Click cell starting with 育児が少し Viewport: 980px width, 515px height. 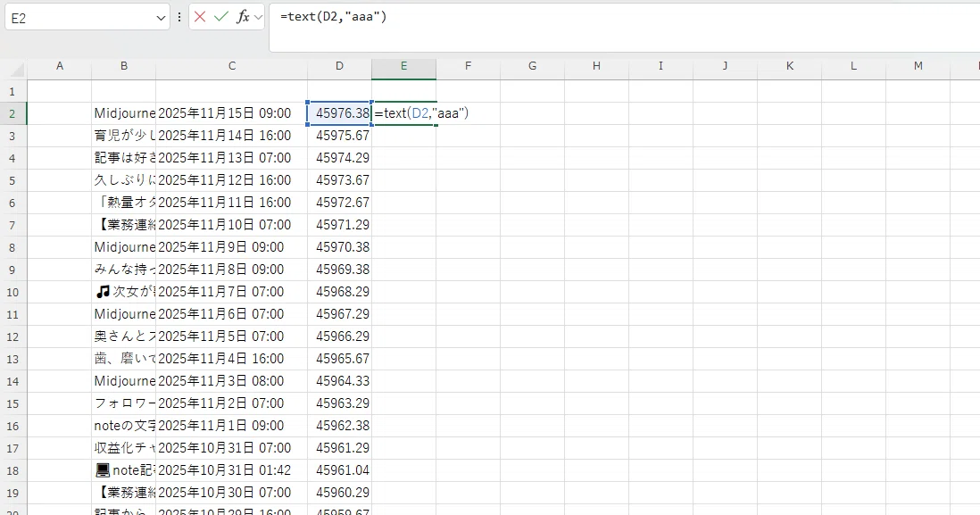tap(124, 136)
